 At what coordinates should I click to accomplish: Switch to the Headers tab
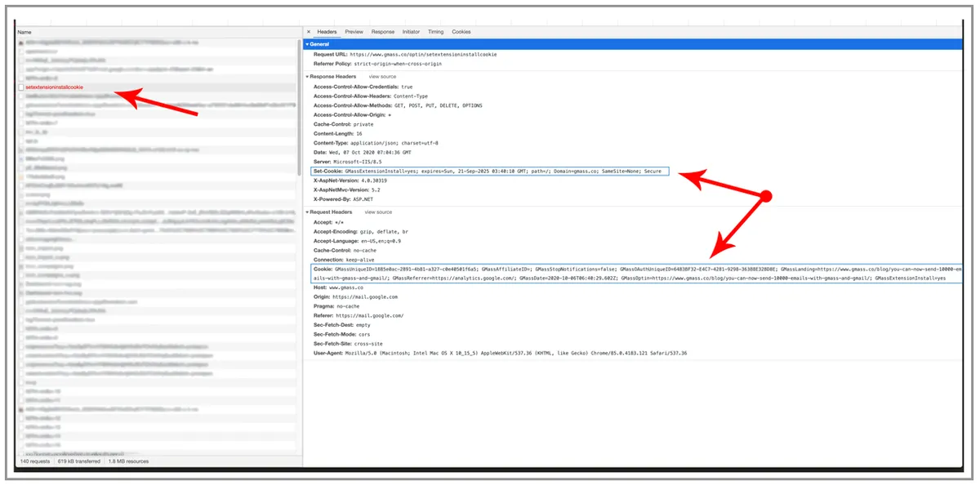327,32
